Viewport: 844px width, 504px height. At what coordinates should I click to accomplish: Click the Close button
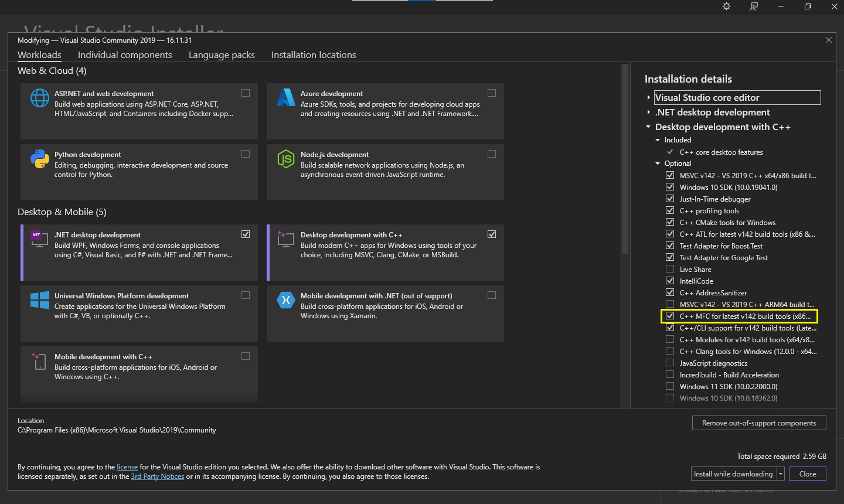(808, 474)
